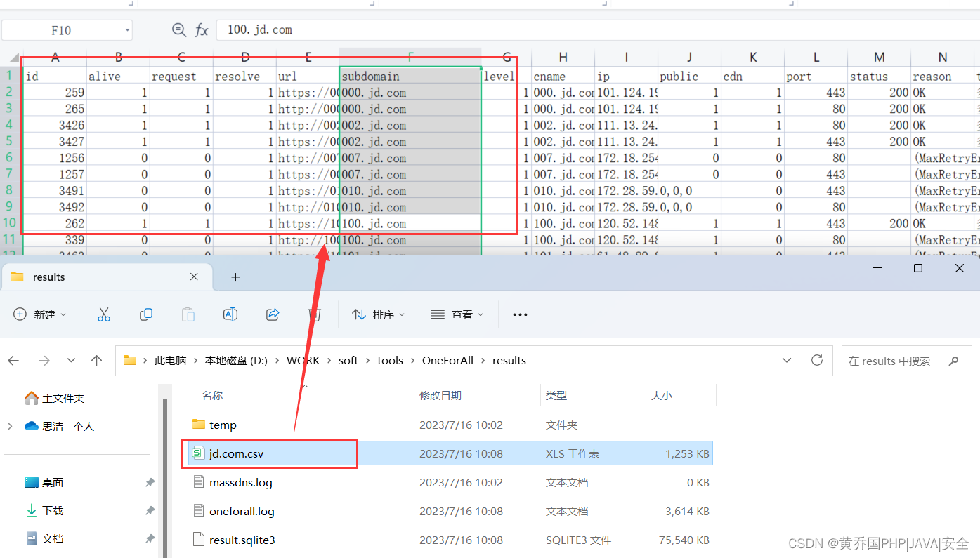This screenshot has height=558, width=980.
Task: Click the cname header cell
Action: click(563, 76)
